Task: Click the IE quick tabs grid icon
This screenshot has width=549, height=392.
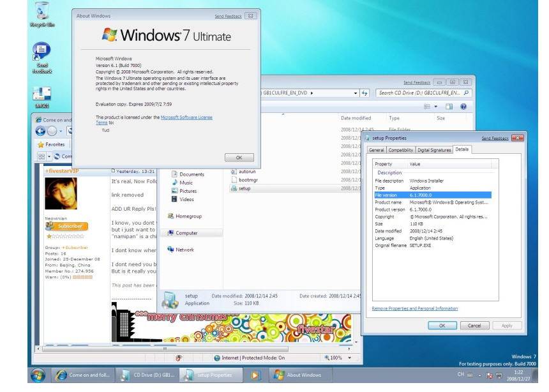Action: click(x=41, y=156)
